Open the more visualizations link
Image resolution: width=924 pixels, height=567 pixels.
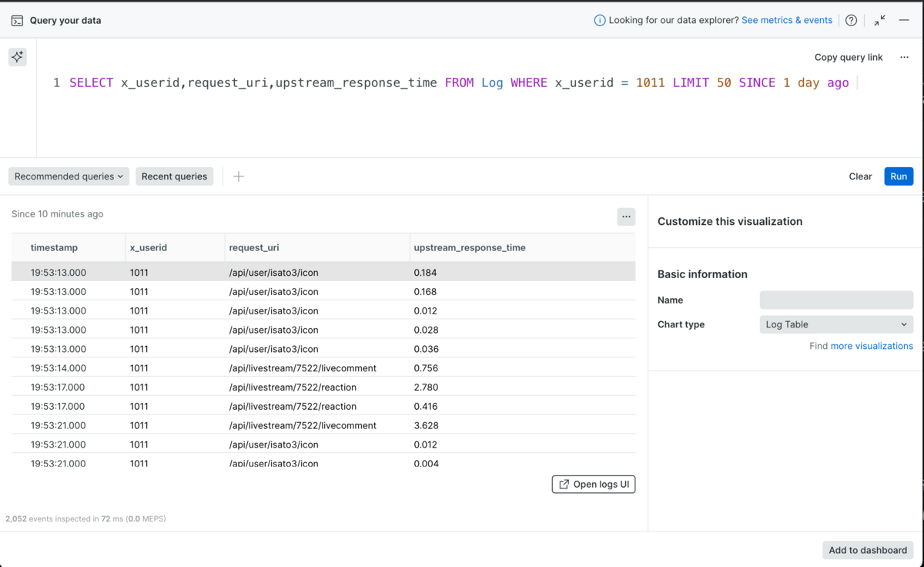[872, 346]
